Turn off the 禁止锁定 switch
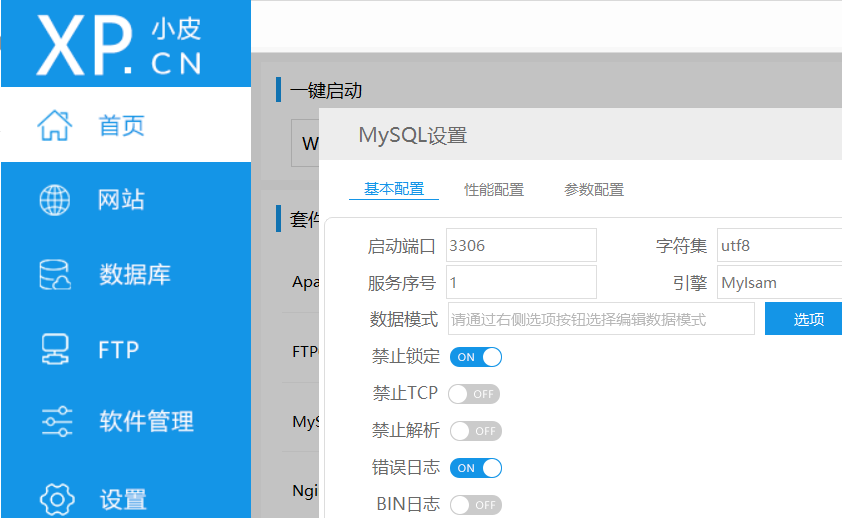Screen dimensions: 842x518 point(476,357)
